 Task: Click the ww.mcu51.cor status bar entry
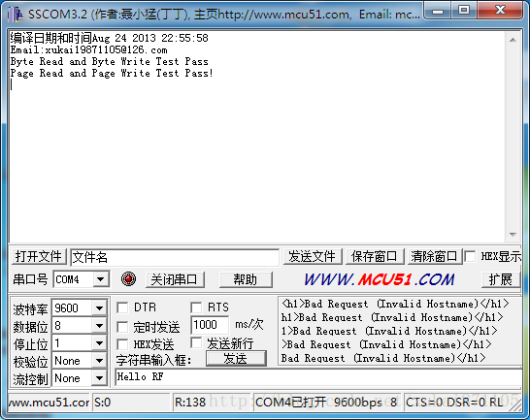pyautogui.click(x=49, y=403)
